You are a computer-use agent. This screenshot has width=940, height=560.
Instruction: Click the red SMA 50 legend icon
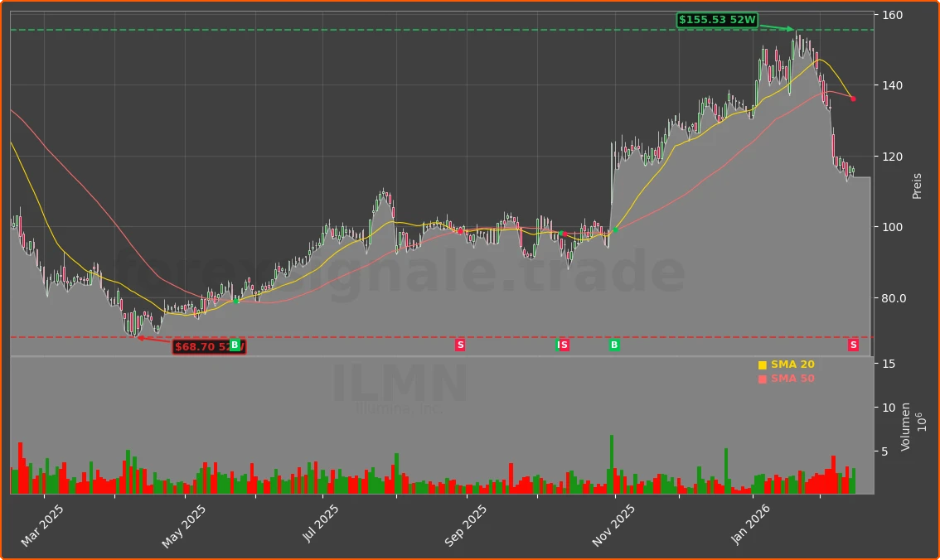(x=762, y=378)
